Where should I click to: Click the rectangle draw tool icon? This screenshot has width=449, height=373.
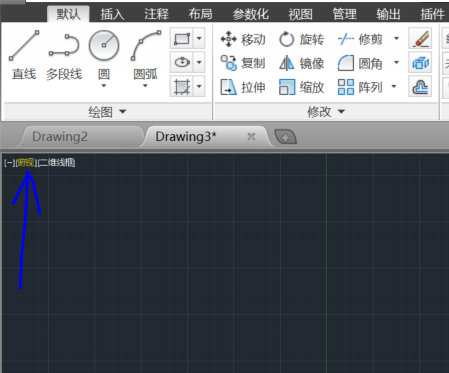182,38
